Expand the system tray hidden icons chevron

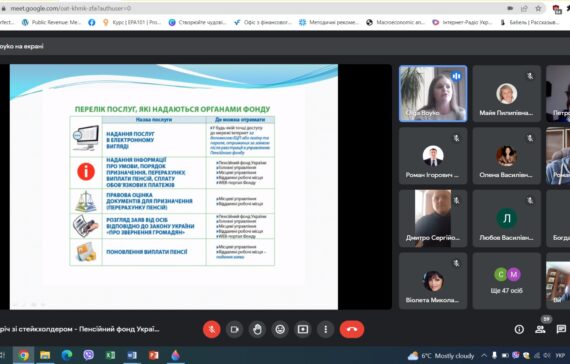coord(484,356)
